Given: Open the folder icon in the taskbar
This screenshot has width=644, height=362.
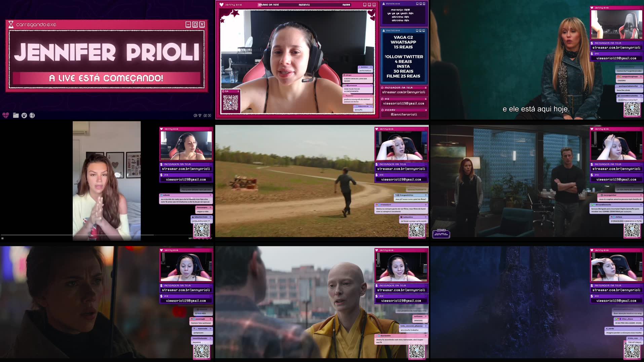Looking at the screenshot, I should click(16, 115).
